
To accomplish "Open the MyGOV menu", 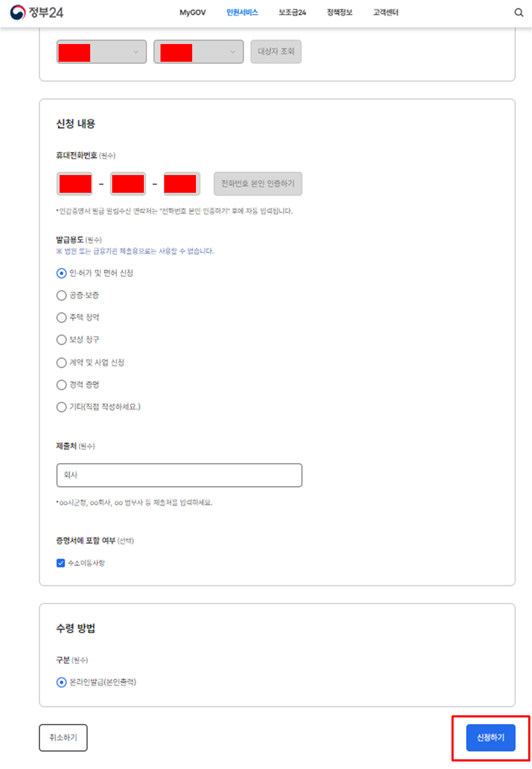I will click(x=192, y=12).
